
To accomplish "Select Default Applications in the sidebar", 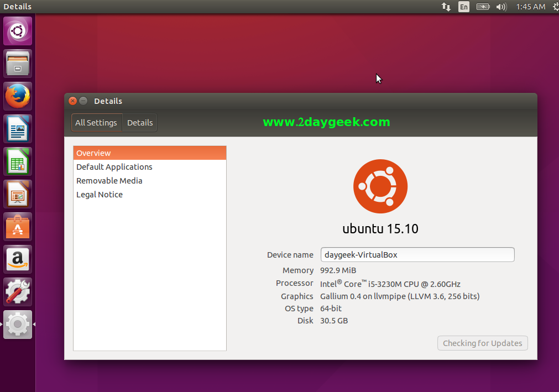I will click(114, 167).
